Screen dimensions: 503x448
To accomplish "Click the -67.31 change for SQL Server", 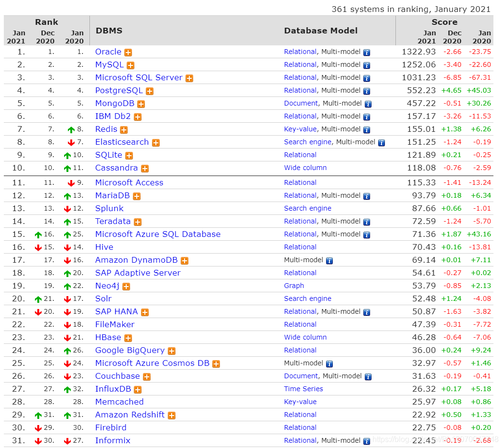I will pos(480,77).
